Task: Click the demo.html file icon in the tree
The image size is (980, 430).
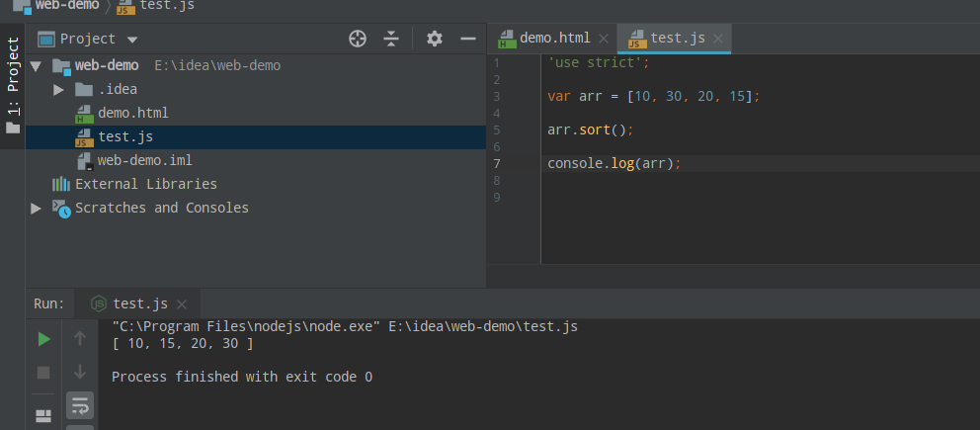Action: pyautogui.click(x=84, y=113)
